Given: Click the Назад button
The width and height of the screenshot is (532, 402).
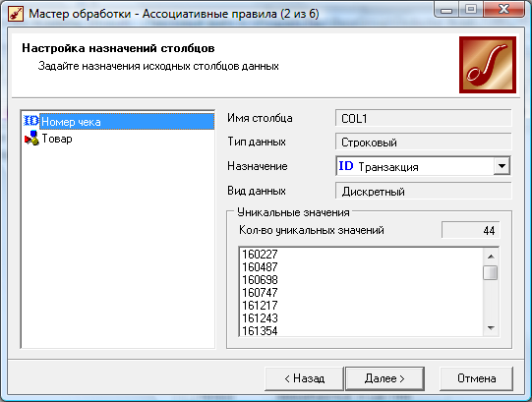Looking at the screenshot, I should coord(304,378).
